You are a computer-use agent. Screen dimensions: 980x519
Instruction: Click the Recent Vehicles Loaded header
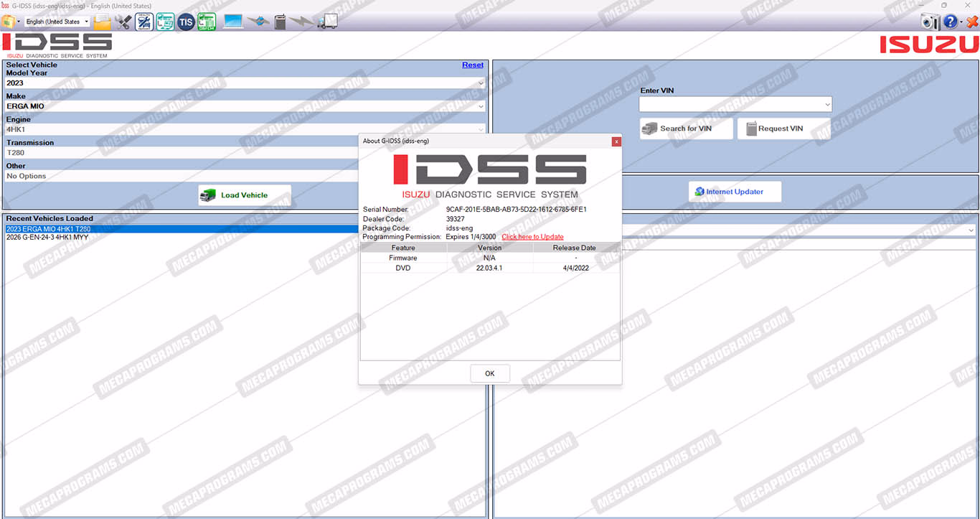(50, 218)
